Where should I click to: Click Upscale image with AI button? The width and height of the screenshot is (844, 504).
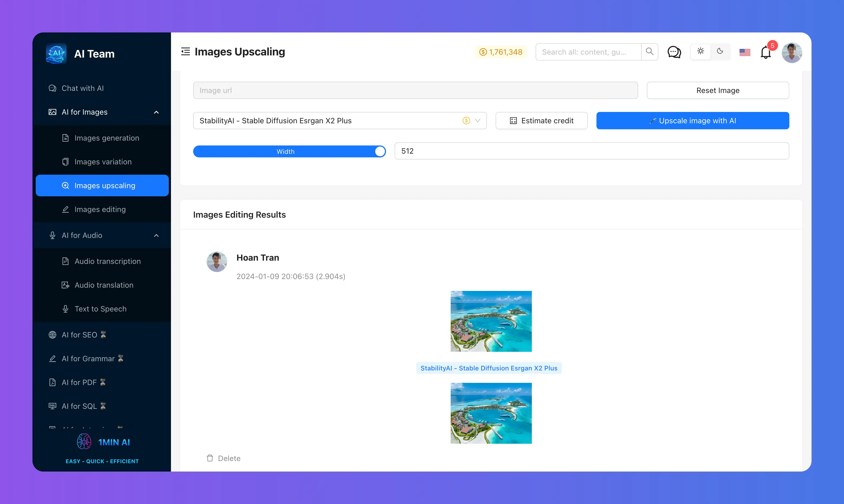693,121
